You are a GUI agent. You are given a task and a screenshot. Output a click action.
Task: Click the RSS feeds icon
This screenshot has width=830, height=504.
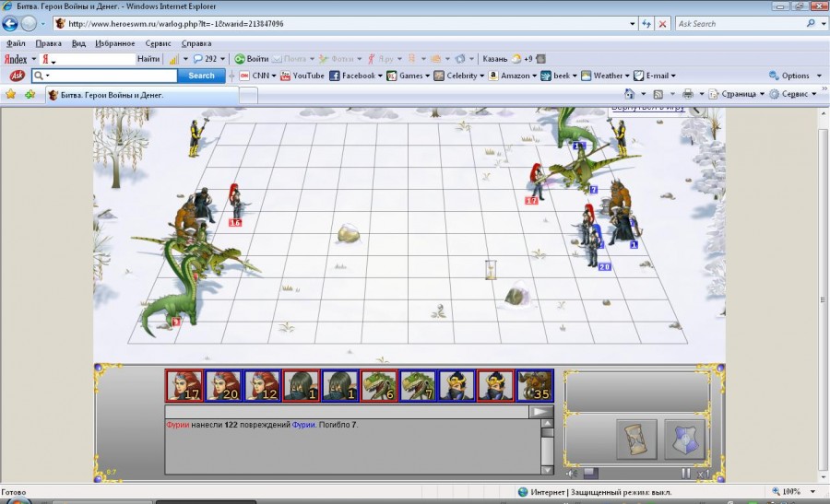[x=658, y=94]
